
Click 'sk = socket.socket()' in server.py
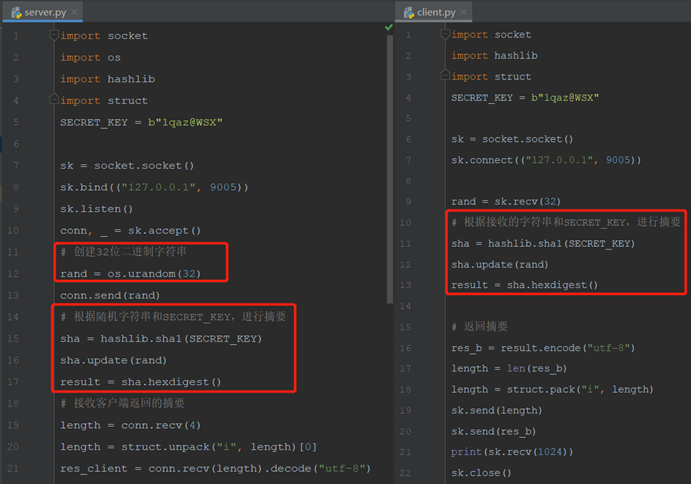coord(127,166)
